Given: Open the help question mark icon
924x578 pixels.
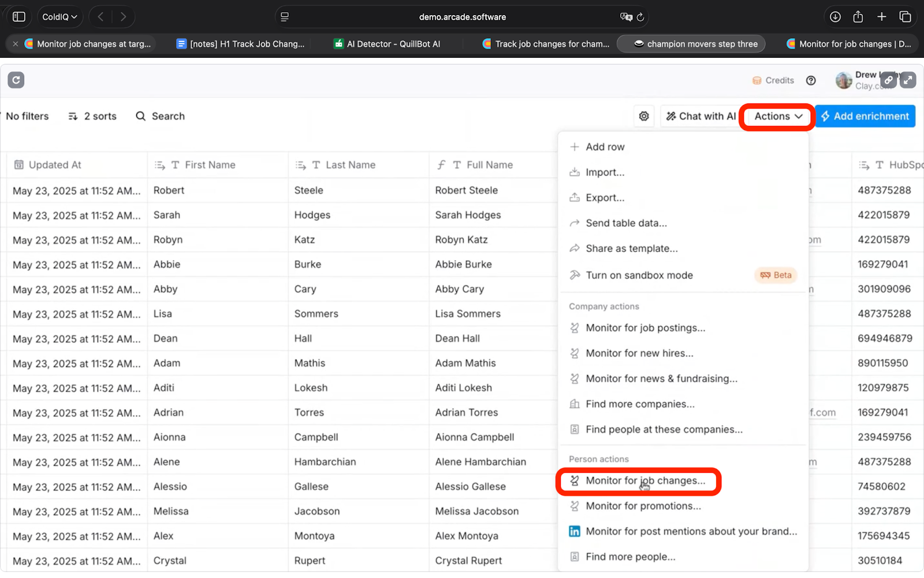Looking at the screenshot, I should click(x=811, y=80).
